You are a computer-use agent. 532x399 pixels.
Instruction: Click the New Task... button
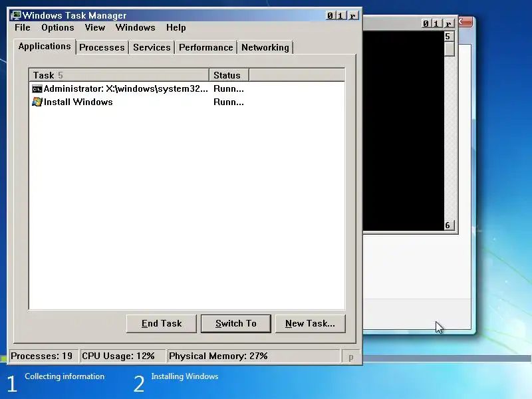click(x=310, y=324)
